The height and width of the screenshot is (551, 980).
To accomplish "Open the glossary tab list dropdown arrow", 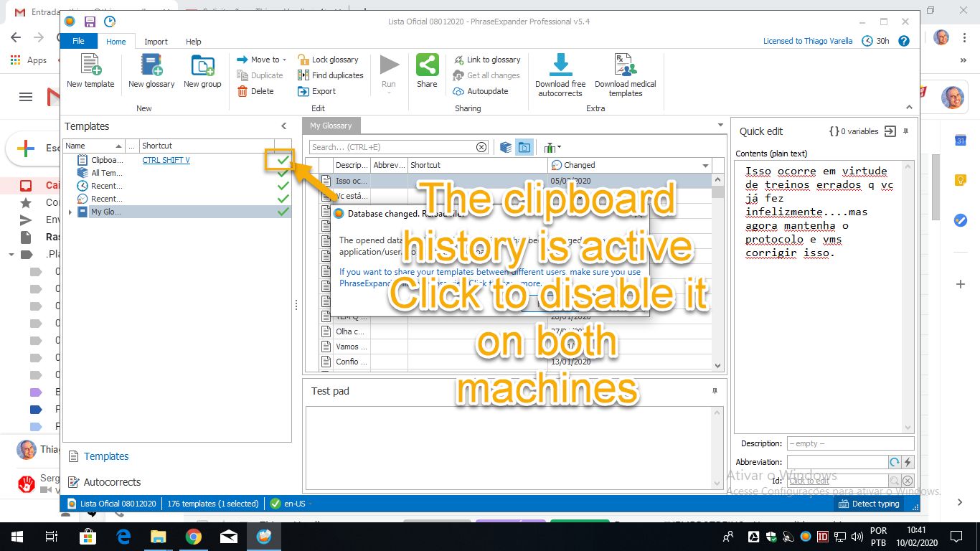I will pyautogui.click(x=721, y=125).
